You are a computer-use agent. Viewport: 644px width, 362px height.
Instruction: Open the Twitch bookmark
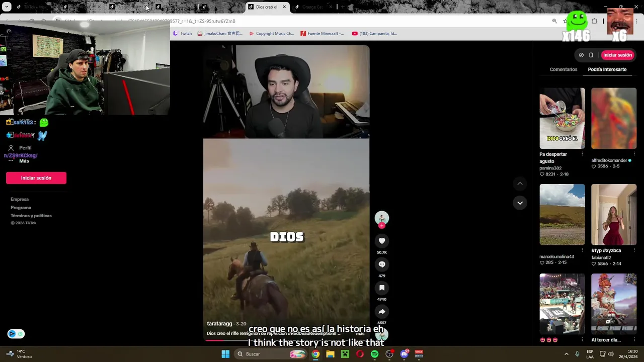click(x=182, y=34)
